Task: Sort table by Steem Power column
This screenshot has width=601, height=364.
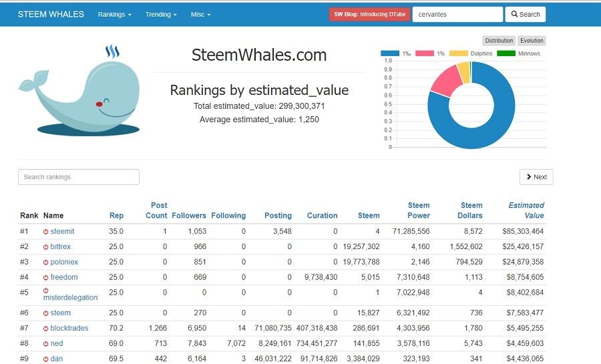Action: (419, 210)
